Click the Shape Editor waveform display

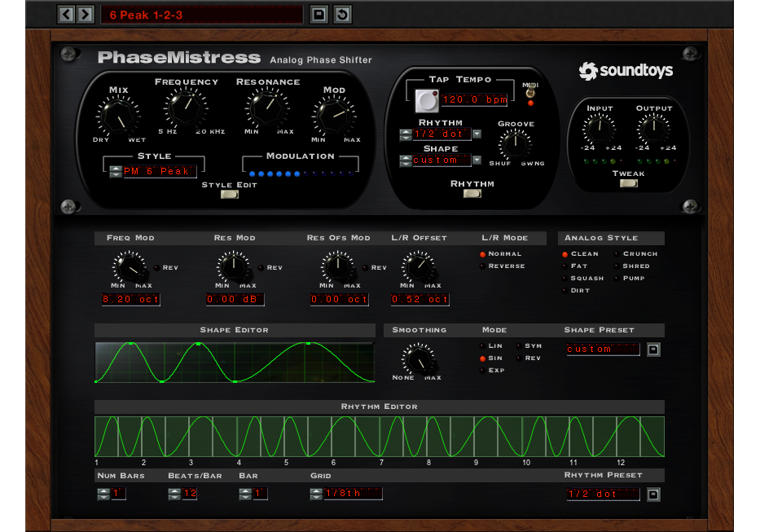tap(235, 363)
